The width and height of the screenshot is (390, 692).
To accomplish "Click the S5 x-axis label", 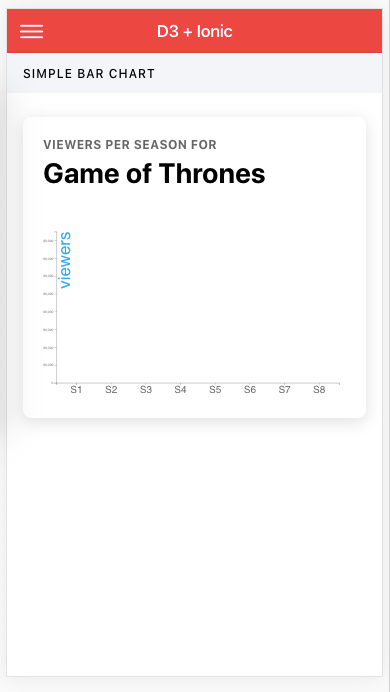I will pos(215,390).
